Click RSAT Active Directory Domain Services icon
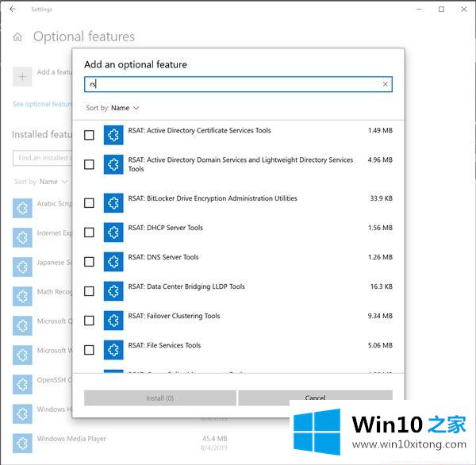 113,164
